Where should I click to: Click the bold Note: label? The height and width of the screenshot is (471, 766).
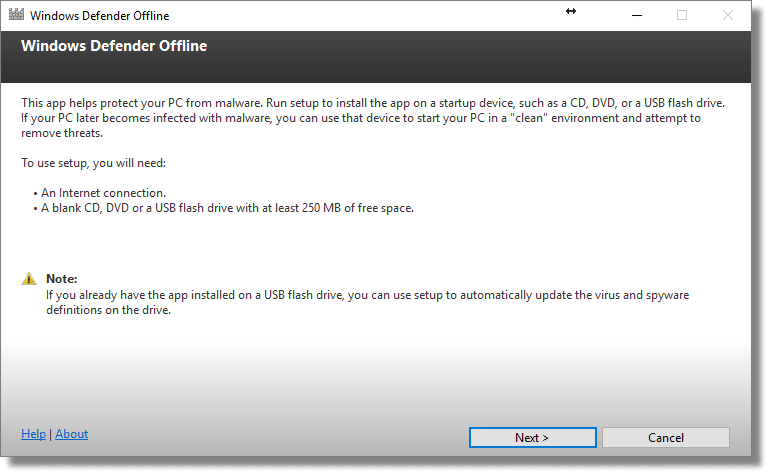click(61, 279)
